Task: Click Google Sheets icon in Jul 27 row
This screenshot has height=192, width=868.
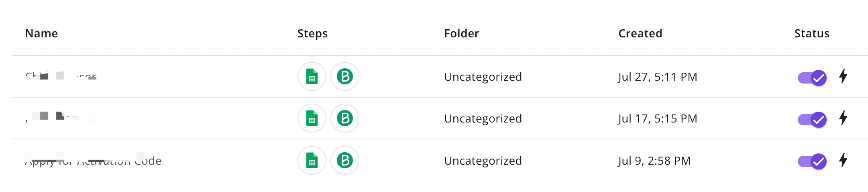Action: 312,76
